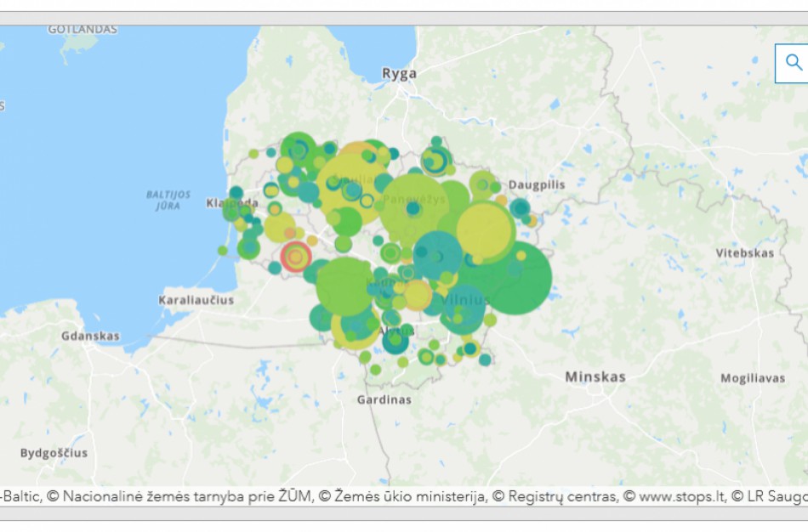808x532 pixels.
Task: Click the Minskas city label
Action: pyautogui.click(x=595, y=376)
